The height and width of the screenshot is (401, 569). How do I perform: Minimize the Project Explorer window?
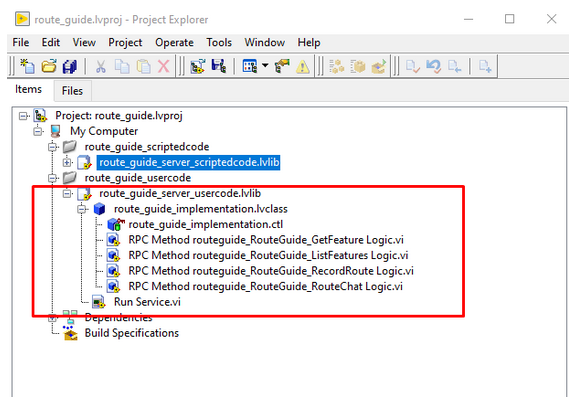pos(468,19)
